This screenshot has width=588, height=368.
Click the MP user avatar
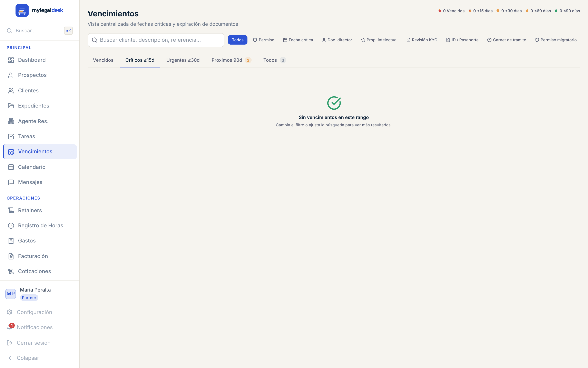pyautogui.click(x=10, y=294)
